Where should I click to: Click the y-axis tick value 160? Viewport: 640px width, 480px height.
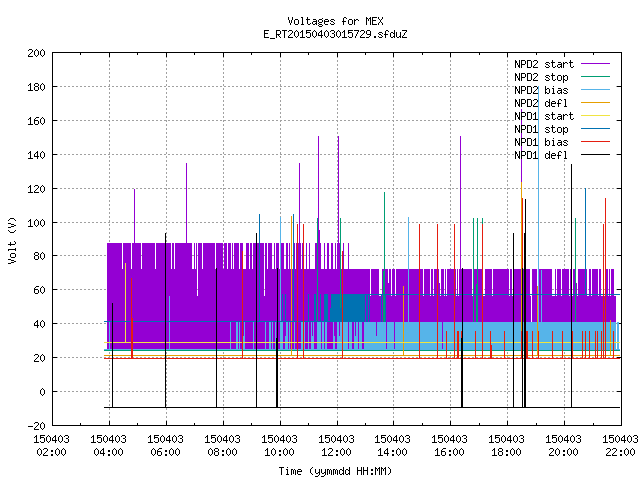click(36, 121)
